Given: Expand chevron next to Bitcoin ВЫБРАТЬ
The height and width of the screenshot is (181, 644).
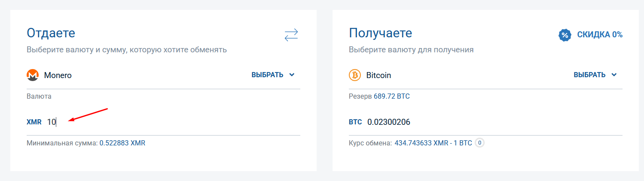Looking at the screenshot, I should pyautogui.click(x=614, y=75).
